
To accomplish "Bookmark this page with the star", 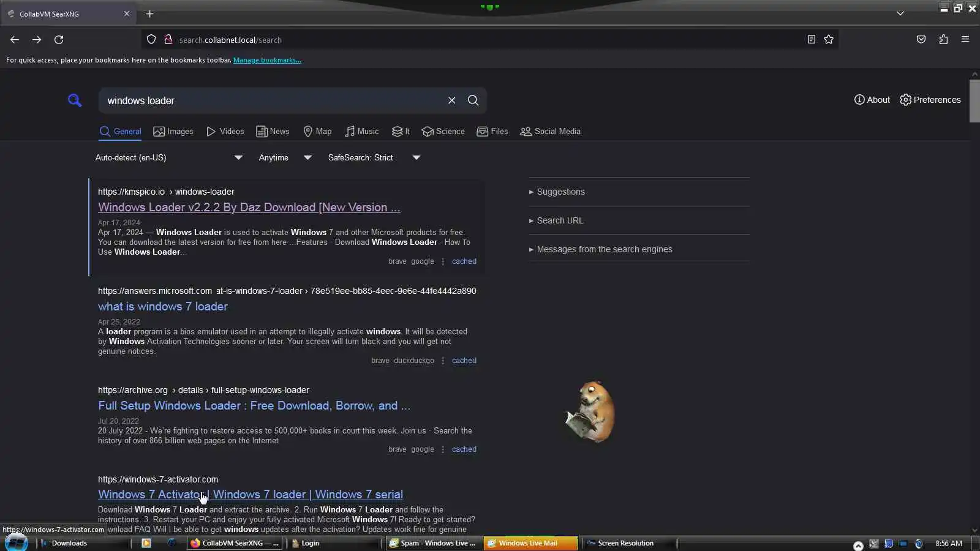I will [829, 40].
